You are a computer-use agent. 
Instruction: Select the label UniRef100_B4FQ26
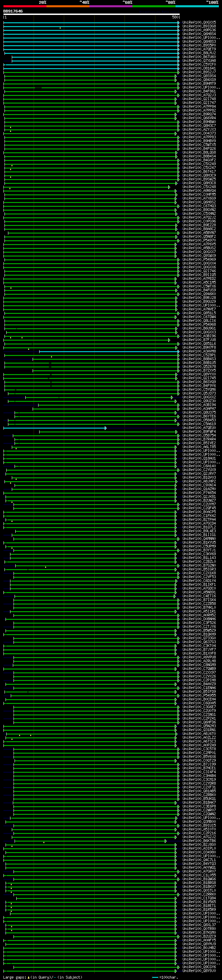click(199, 149)
